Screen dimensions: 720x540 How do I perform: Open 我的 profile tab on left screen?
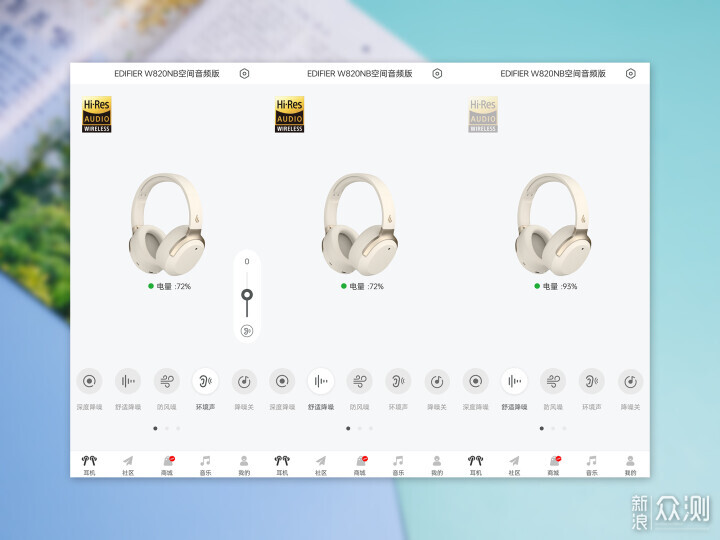[244, 465]
